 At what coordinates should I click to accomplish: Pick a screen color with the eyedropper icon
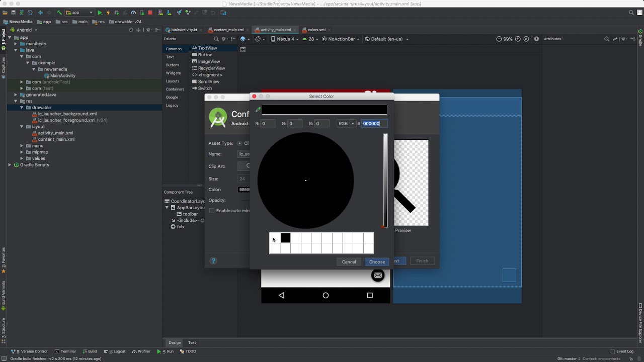point(258,109)
